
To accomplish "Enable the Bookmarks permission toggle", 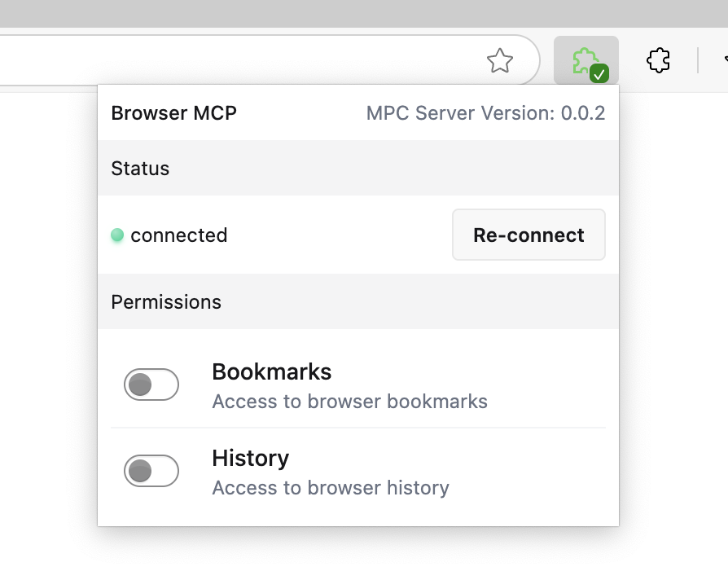I will [151, 384].
